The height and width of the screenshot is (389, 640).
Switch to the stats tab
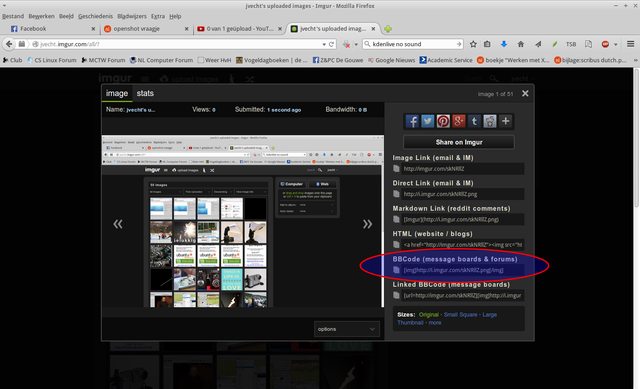(x=145, y=93)
